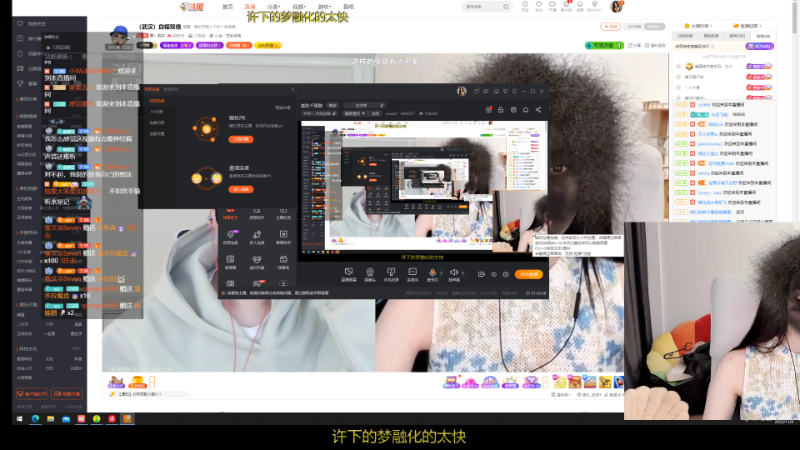Screen dimensions: 800x450
Task: Expand the gift list arrow near left gifts
Action: coord(152,381)
